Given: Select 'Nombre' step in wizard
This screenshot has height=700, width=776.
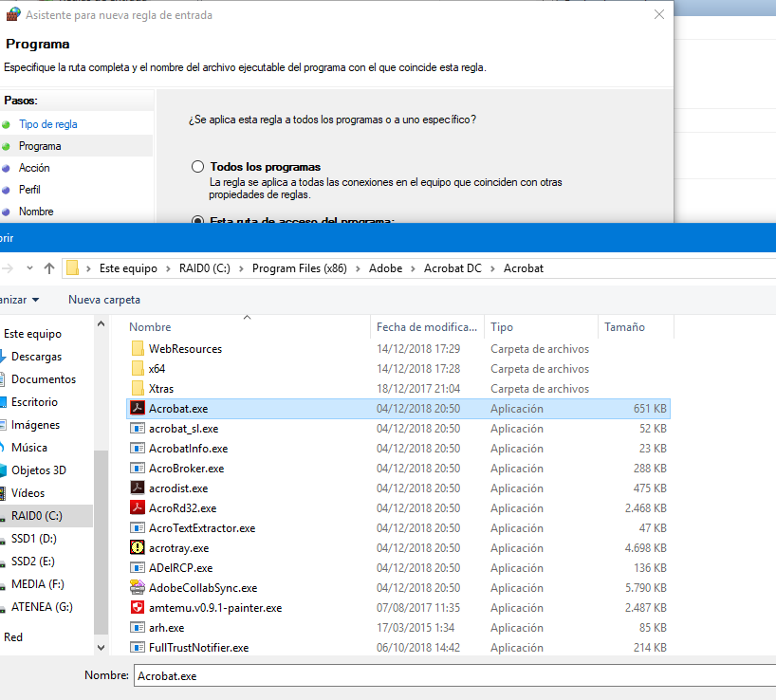Looking at the screenshot, I should pyautogui.click(x=36, y=212).
